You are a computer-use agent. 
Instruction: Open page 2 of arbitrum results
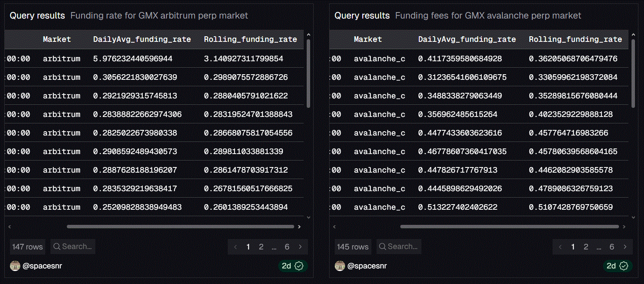(261, 247)
